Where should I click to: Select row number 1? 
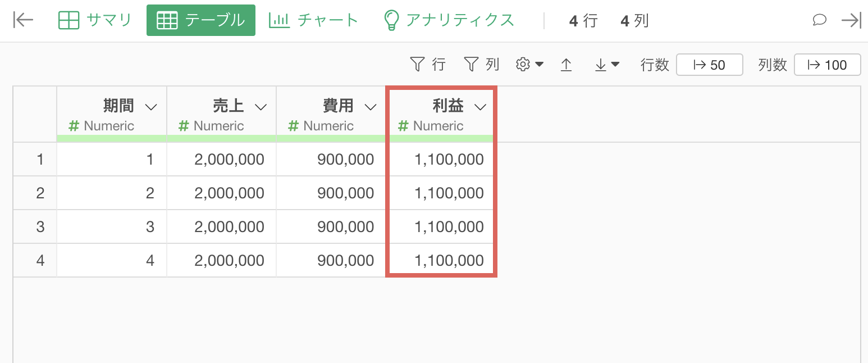tap(35, 160)
